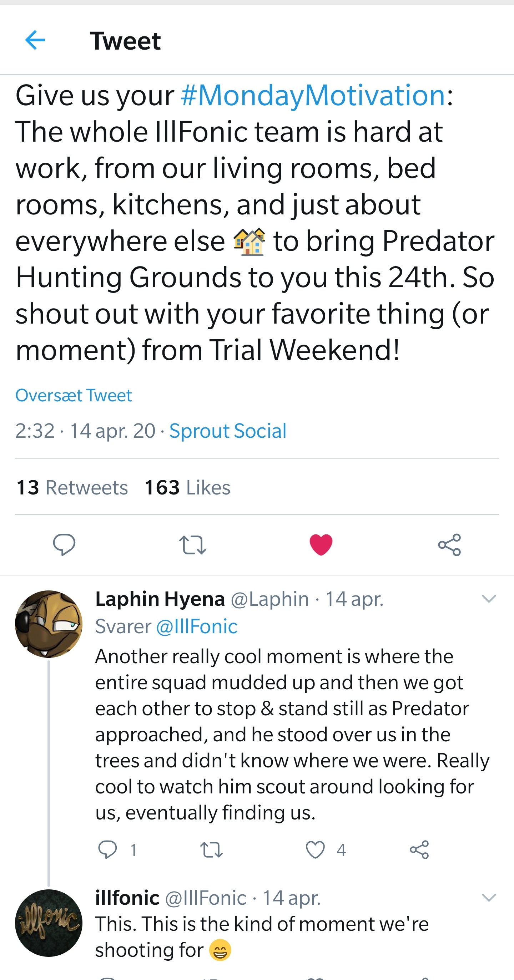Expand options chevron on illfonic's reply
The height and width of the screenshot is (980, 514).
coord(489,898)
